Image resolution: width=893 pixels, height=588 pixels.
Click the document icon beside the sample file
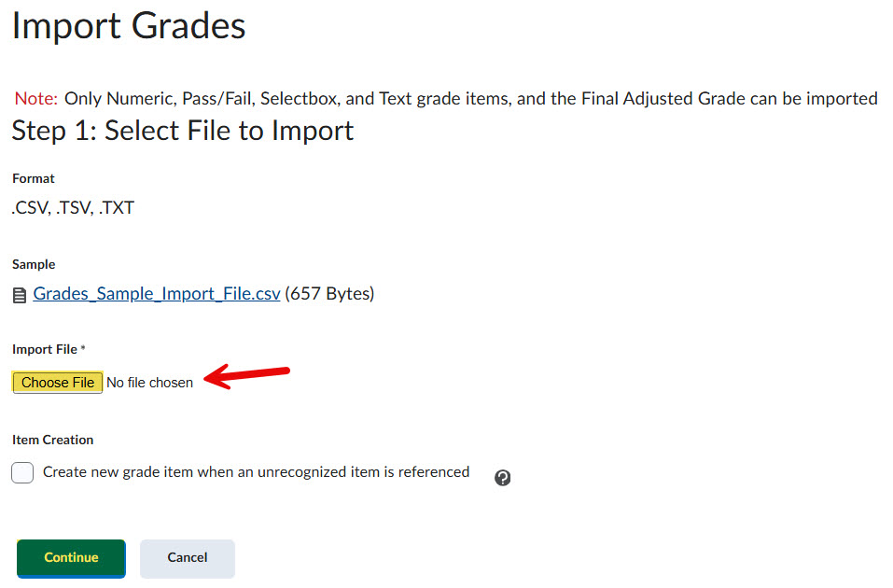point(20,295)
